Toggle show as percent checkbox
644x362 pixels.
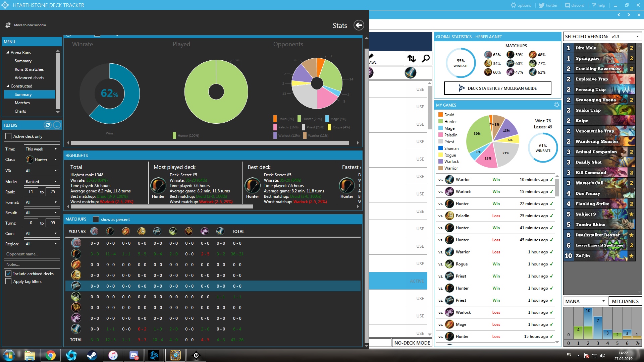(96, 219)
